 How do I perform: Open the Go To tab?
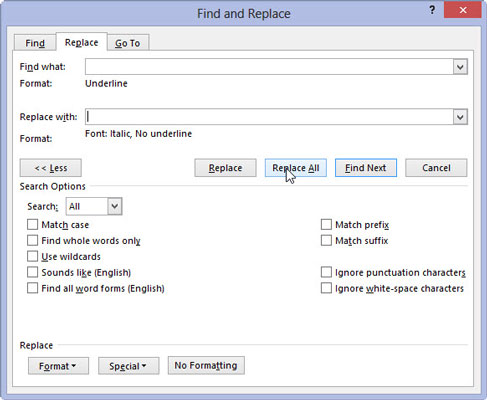pyautogui.click(x=128, y=43)
